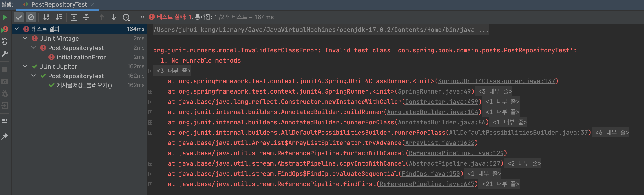Click the layout restore icon in sidebar

[x=5, y=121]
